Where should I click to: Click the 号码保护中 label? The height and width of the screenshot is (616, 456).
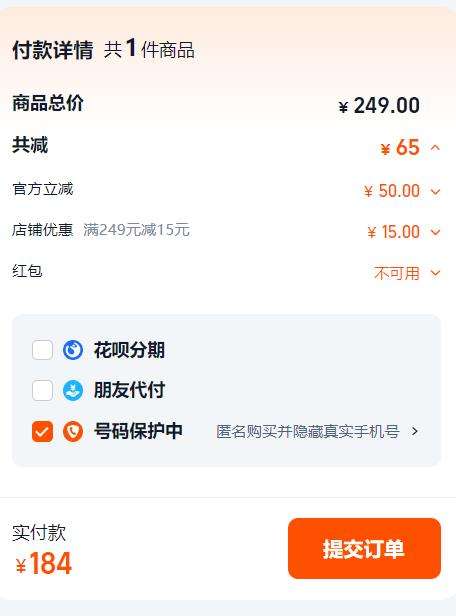(x=138, y=431)
